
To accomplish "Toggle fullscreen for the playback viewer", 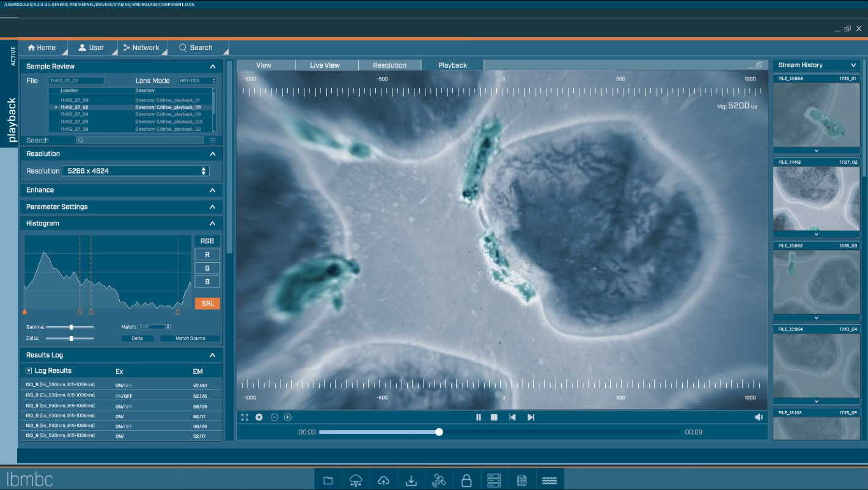I will click(x=245, y=417).
